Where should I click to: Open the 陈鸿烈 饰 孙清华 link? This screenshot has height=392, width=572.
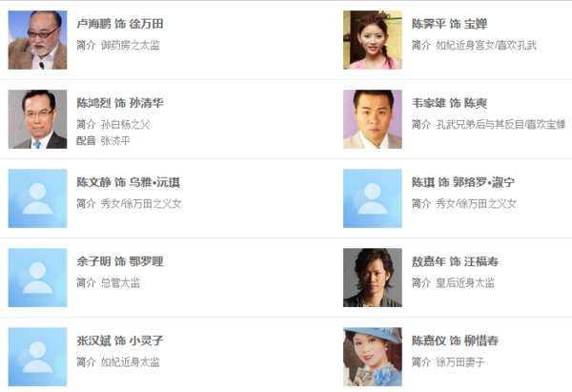coord(120,103)
